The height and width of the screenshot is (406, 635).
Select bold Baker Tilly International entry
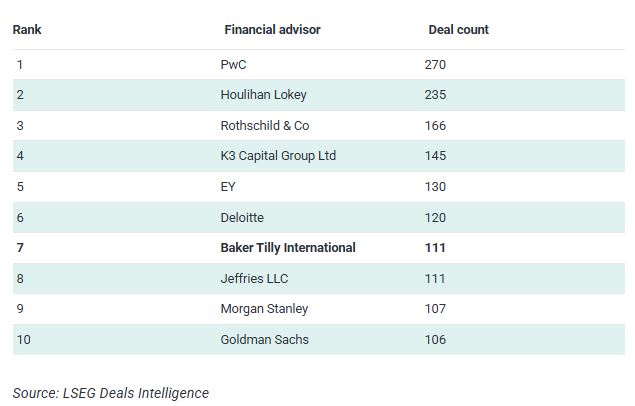(x=288, y=248)
